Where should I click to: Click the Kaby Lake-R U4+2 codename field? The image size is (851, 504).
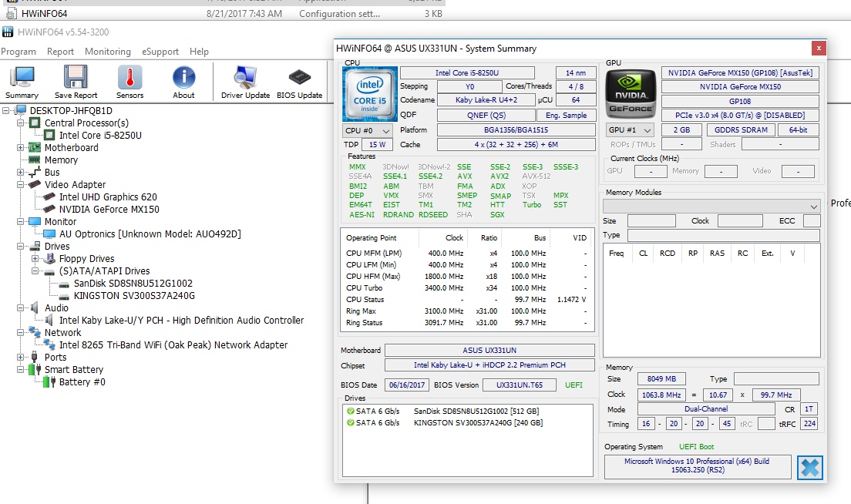pos(486,100)
